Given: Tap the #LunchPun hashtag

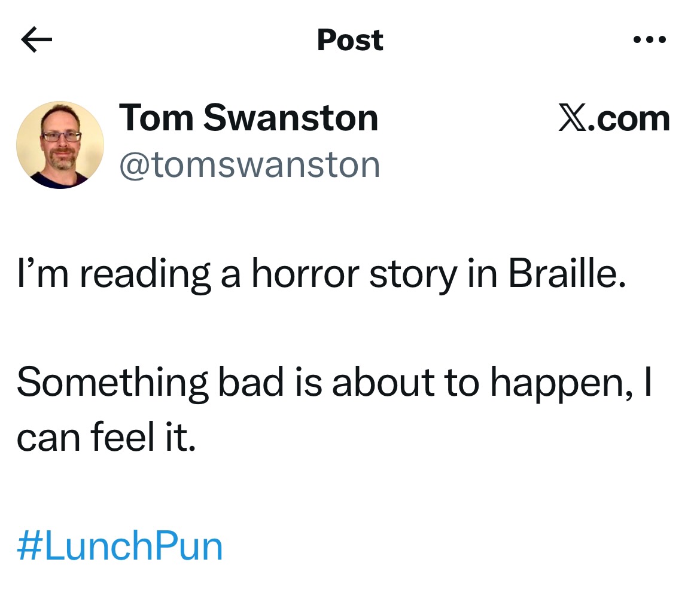Looking at the screenshot, I should pos(120,546).
